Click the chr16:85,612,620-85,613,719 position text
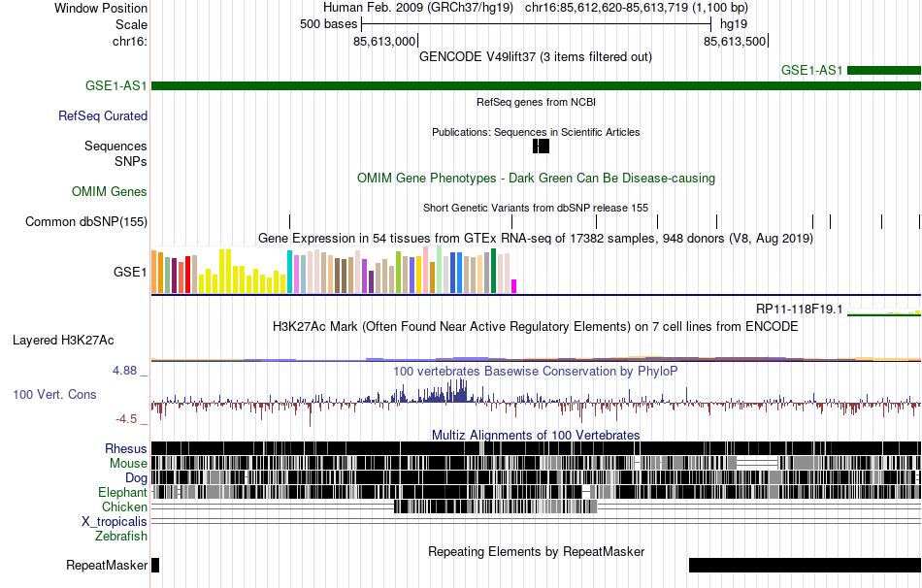The width and height of the screenshot is (922, 588). coord(637,8)
